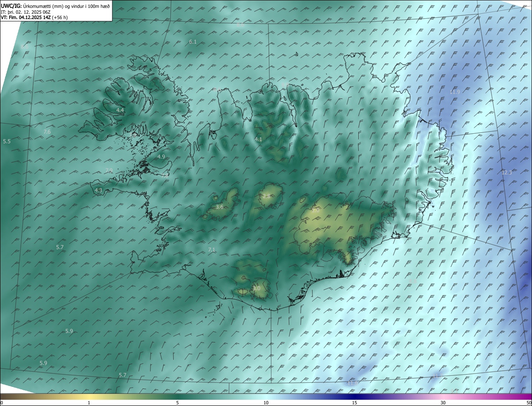Click the 15 tick on the colour scale
The width and height of the screenshot is (532, 406).
pos(355,403)
